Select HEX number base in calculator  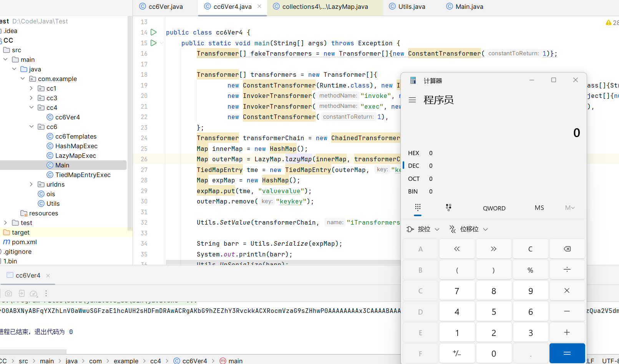[421, 153]
